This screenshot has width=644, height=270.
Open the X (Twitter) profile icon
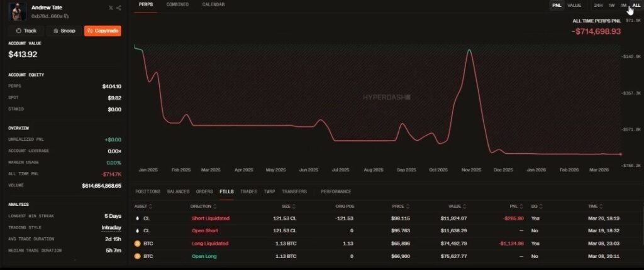coord(111,8)
